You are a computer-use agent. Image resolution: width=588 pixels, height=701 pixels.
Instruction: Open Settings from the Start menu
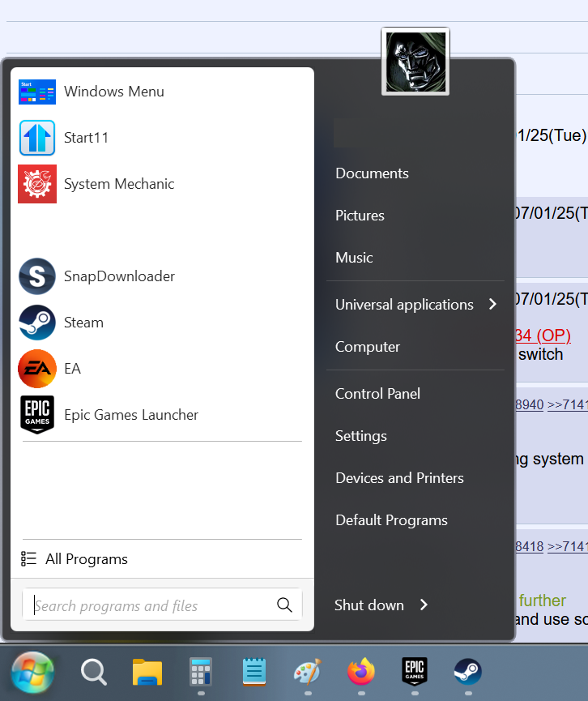[361, 436]
